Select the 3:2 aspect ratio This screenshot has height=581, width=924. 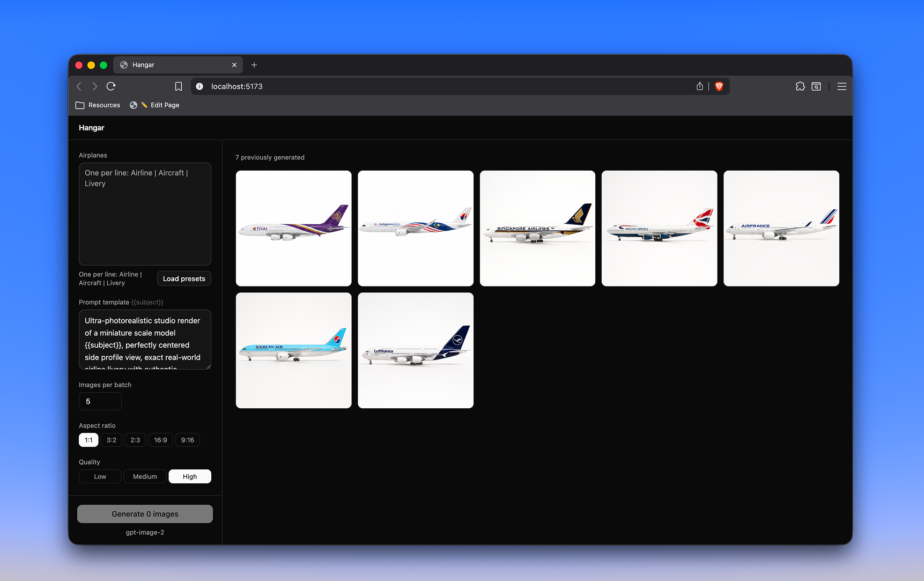[112, 440]
